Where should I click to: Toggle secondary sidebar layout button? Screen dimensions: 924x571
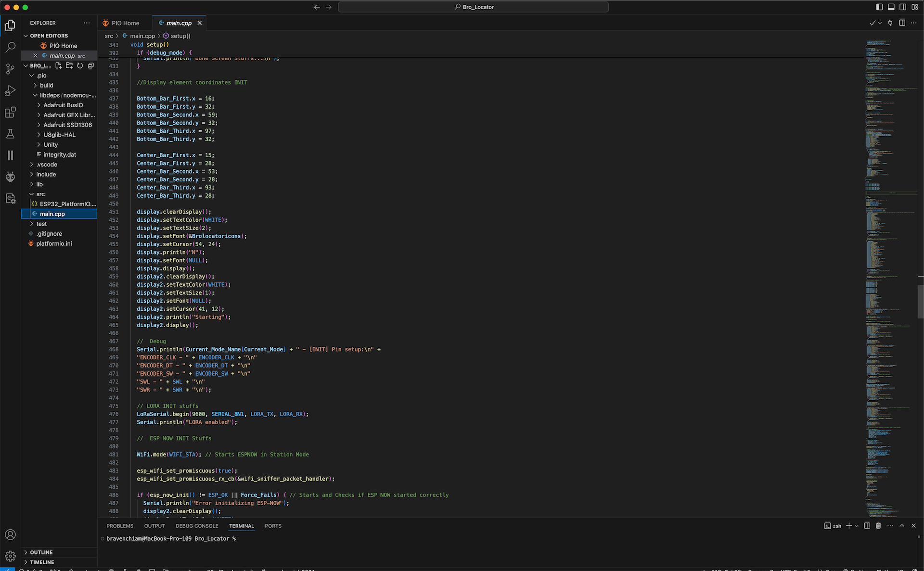pyautogui.click(x=903, y=7)
